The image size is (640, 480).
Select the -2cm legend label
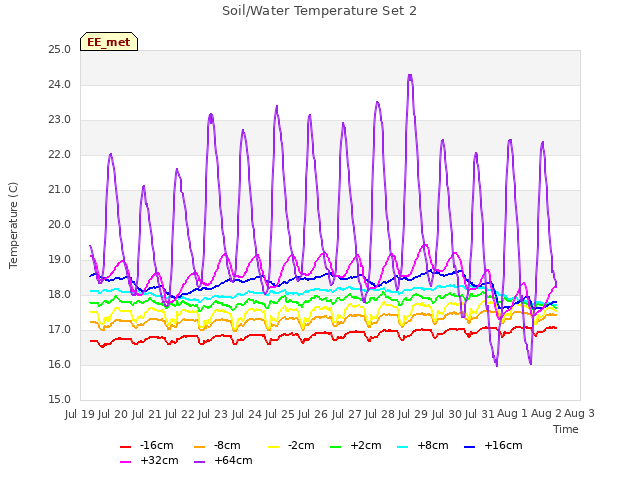pyautogui.click(x=301, y=445)
